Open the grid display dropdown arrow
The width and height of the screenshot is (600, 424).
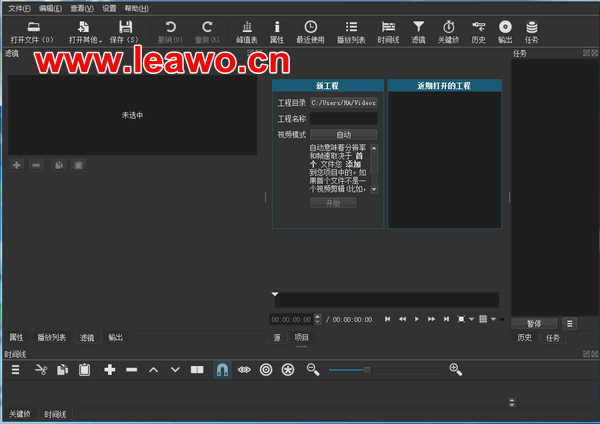coord(493,319)
